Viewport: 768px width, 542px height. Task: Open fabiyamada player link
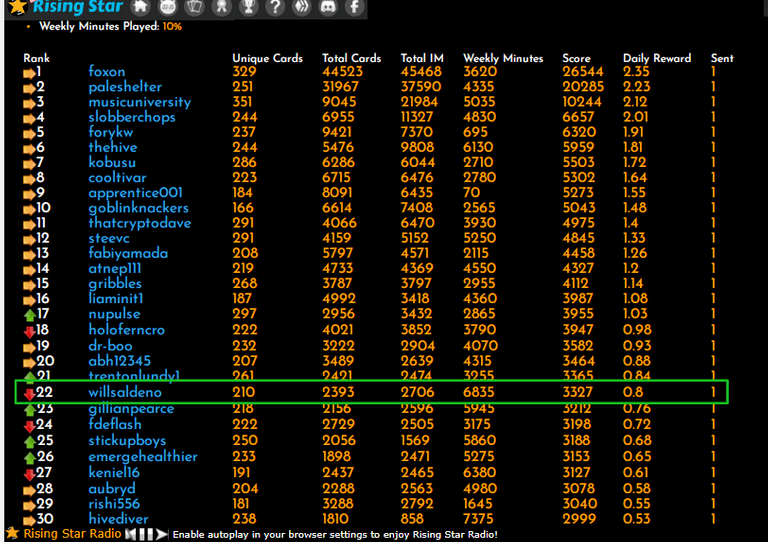tap(128, 253)
